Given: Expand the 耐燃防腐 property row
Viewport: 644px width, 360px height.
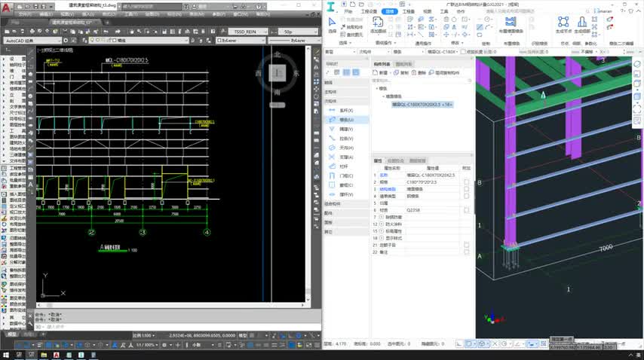Looking at the screenshot, I should point(382,217).
